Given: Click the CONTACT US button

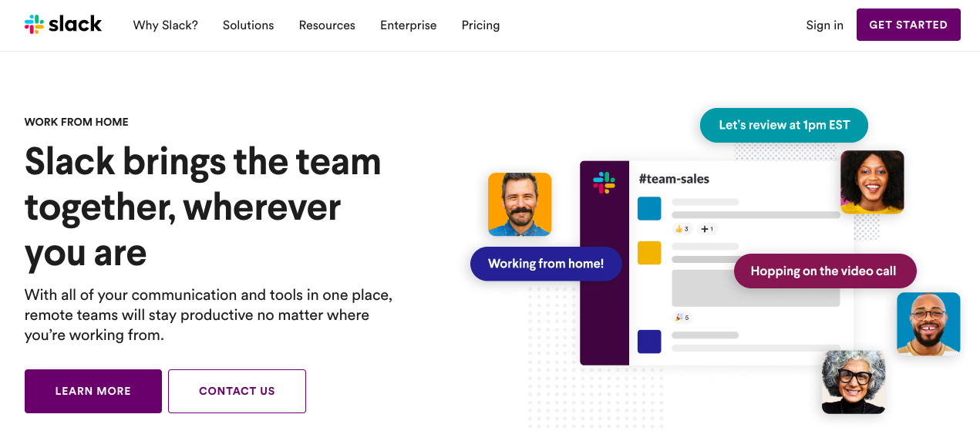Looking at the screenshot, I should pyautogui.click(x=237, y=391).
